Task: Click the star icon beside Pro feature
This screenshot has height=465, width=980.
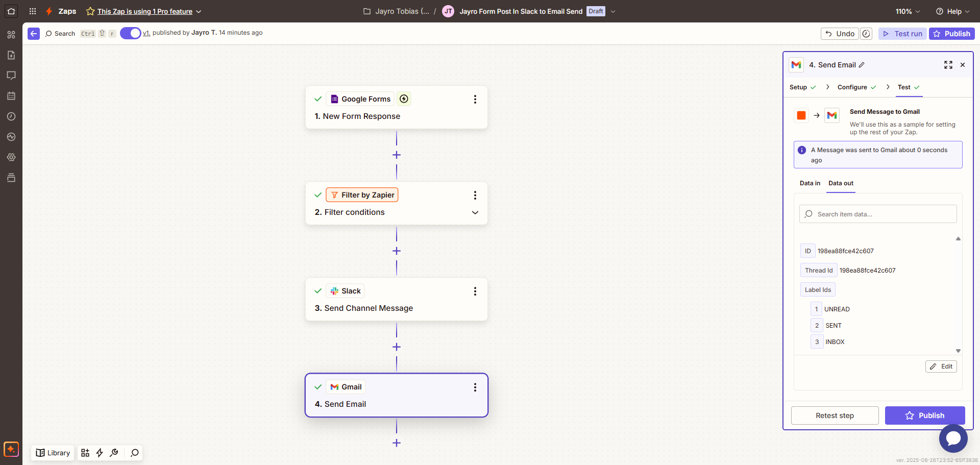Action: pos(90,11)
